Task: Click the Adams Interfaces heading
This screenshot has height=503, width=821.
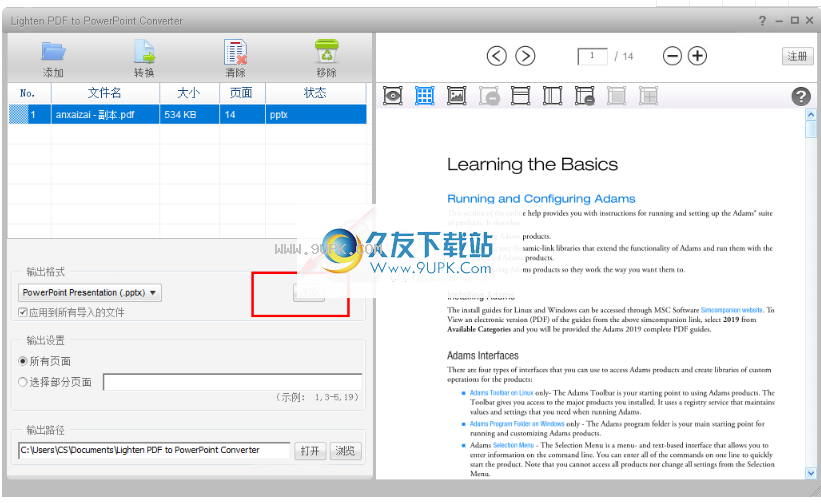Action: (482, 355)
